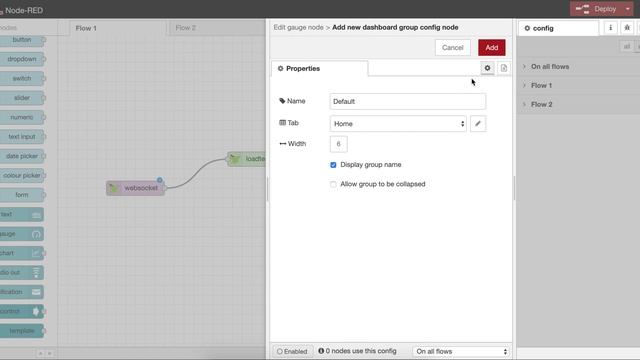Select the colour picker node in the palette
Image resolution: width=640 pixels, height=360 pixels.
(22, 176)
